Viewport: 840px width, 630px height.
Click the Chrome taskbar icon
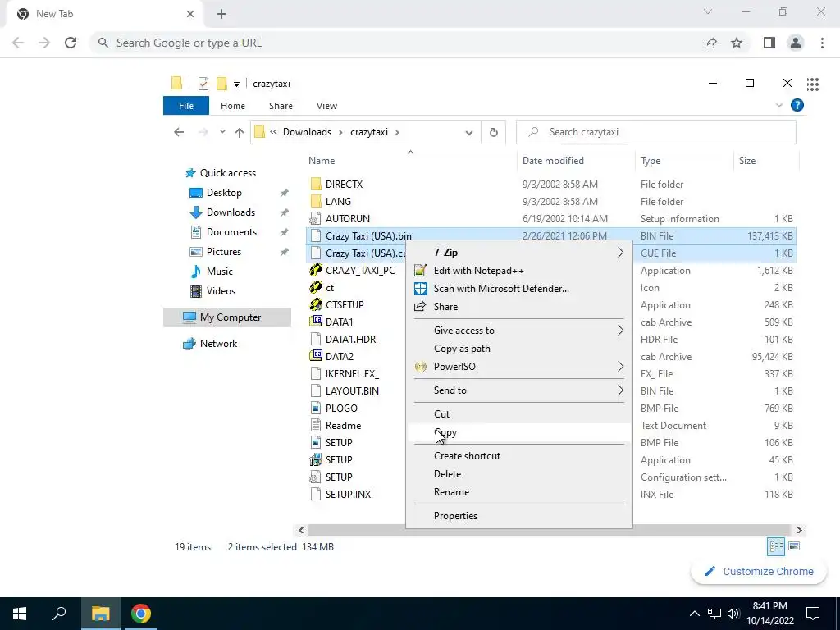click(x=141, y=614)
